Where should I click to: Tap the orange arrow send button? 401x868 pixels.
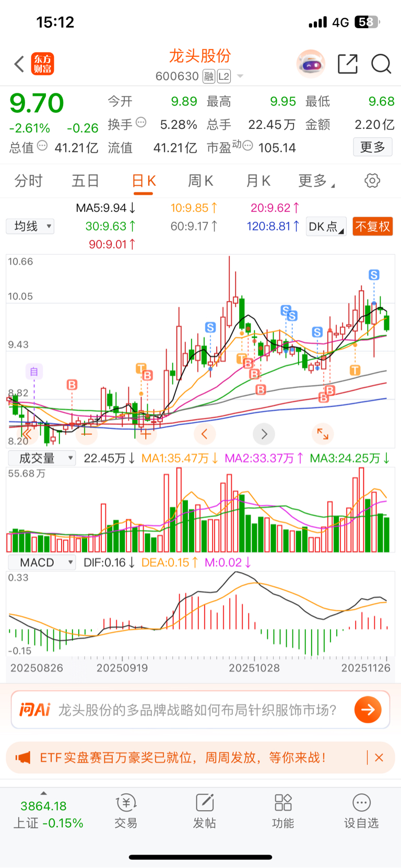(368, 710)
